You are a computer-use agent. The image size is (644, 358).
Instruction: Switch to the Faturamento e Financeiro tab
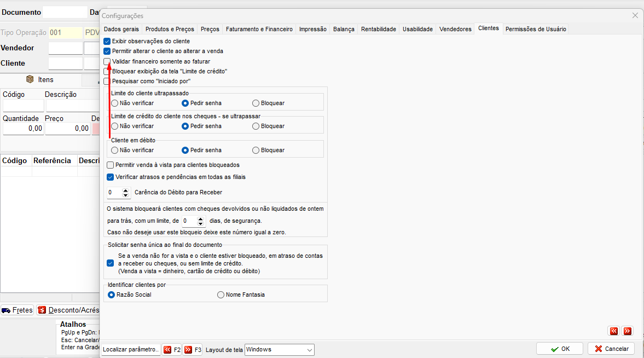[x=259, y=29]
